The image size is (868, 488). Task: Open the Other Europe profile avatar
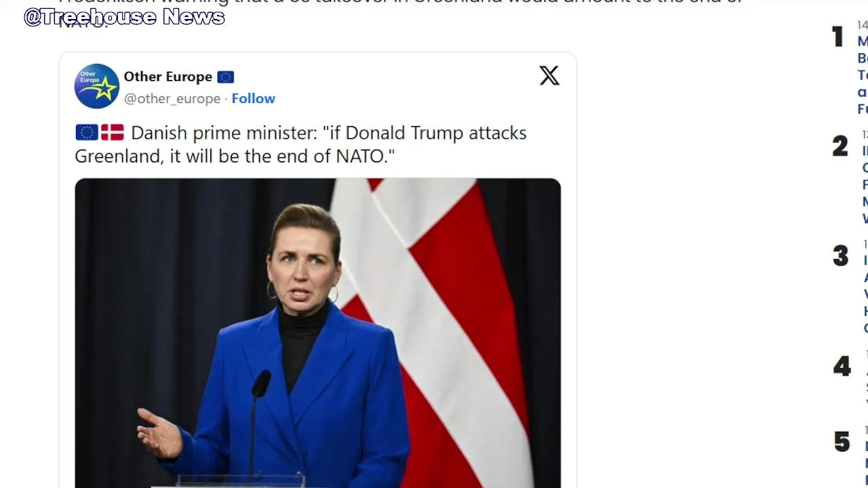97,86
